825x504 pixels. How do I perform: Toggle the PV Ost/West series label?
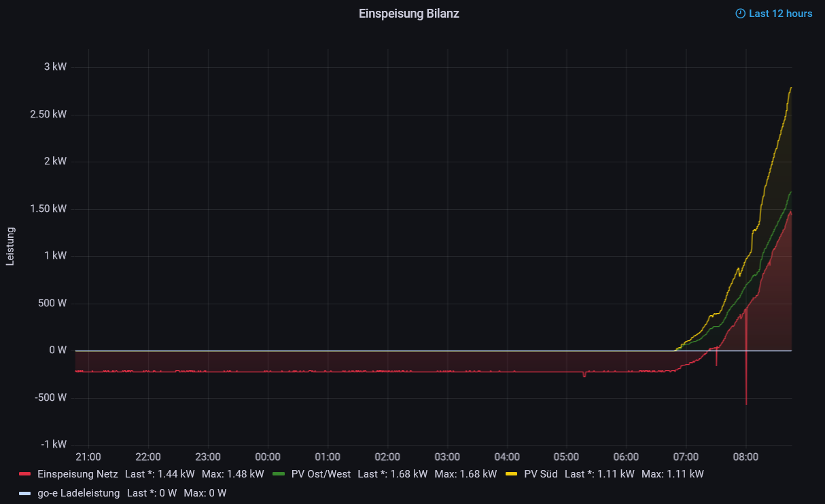pos(321,474)
